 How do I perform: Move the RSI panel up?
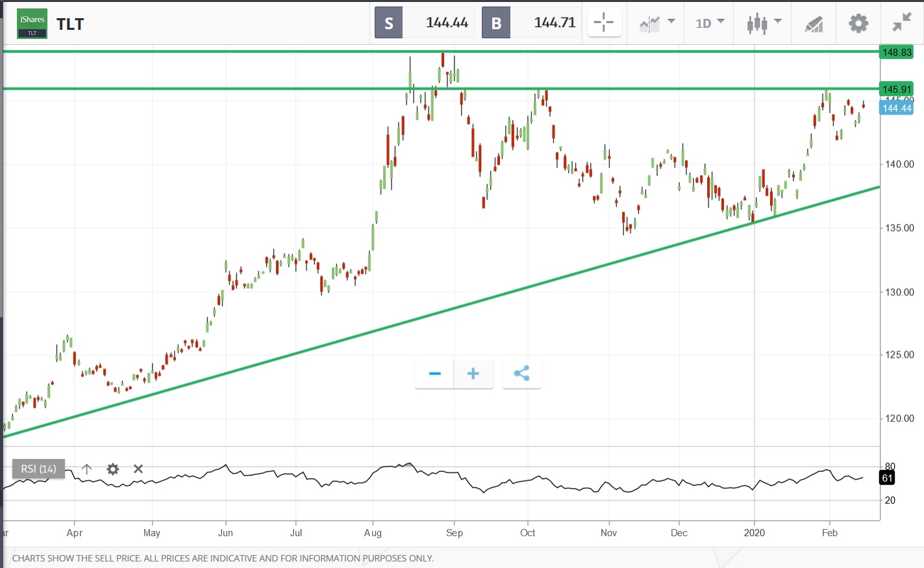[86, 469]
